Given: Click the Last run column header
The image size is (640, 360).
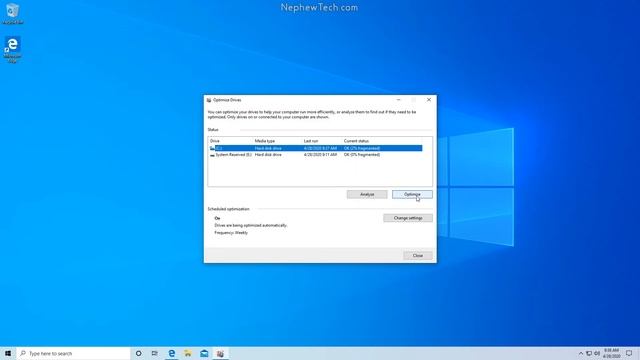Looking at the screenshot, I should (x=311, y=141).
